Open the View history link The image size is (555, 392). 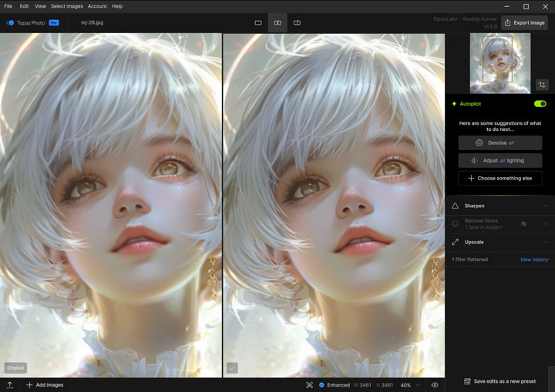coord(534,260)
